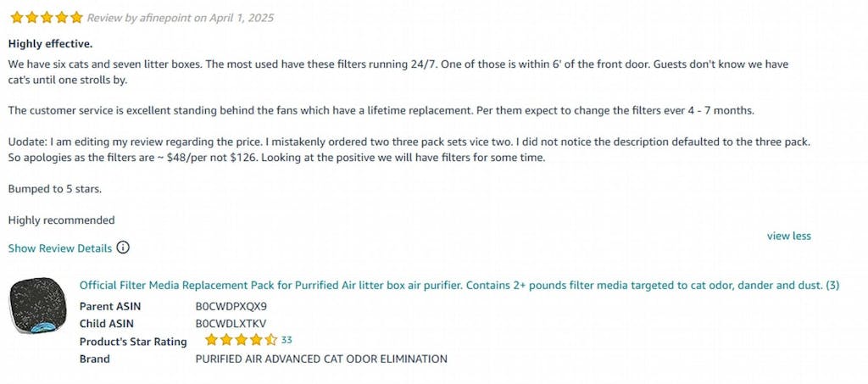Click the fifth star of the review rating
The height and width of the screenshot is (384, 868).
pyautogui.click(x=76, y=18)
